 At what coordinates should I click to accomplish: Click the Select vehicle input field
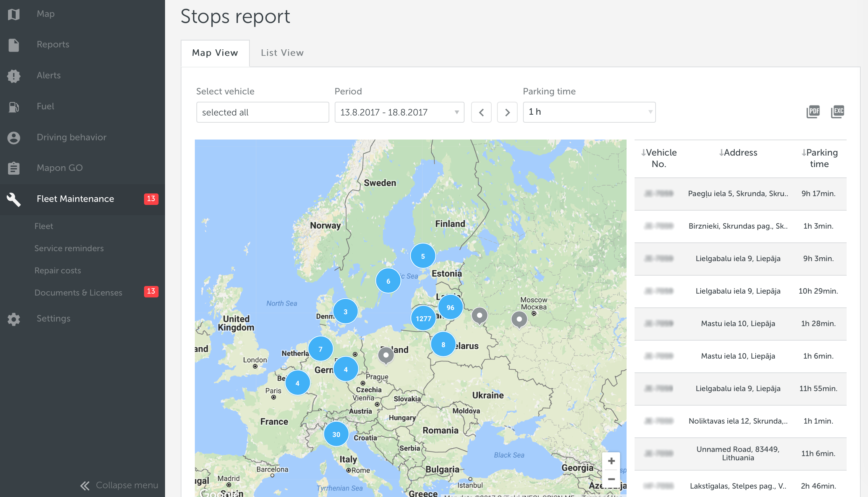click(262, 112)
